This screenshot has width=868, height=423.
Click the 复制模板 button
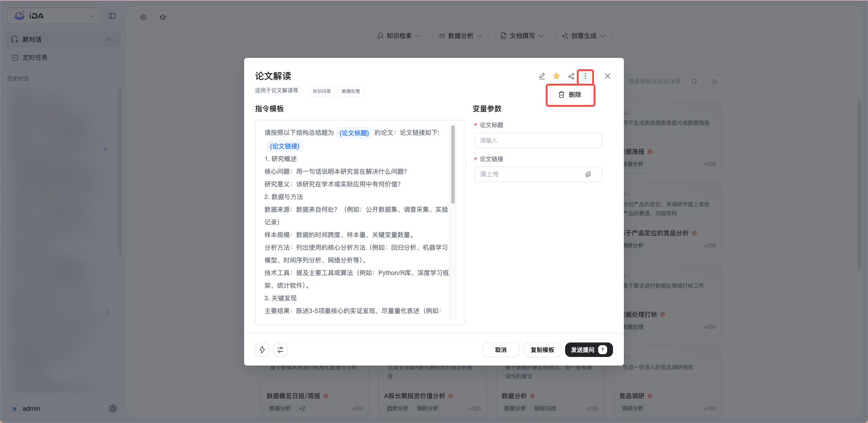(542, 350)
